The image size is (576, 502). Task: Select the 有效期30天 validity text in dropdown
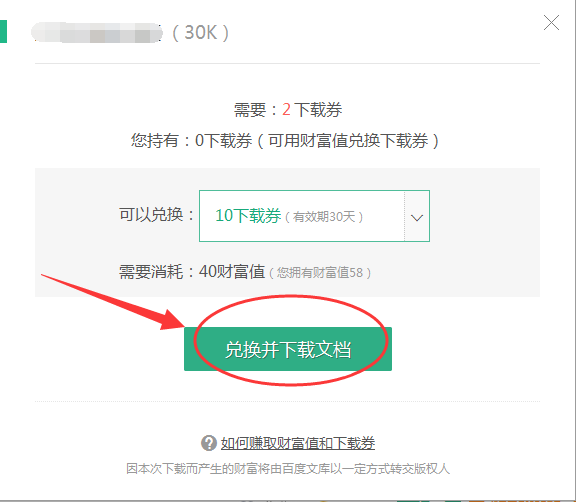click(x=324, y=217)
